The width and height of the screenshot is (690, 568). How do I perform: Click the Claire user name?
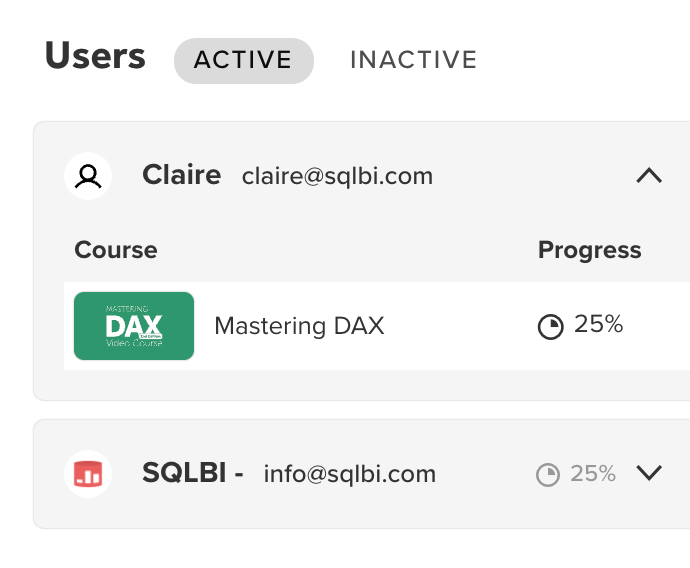pos(181,175)
